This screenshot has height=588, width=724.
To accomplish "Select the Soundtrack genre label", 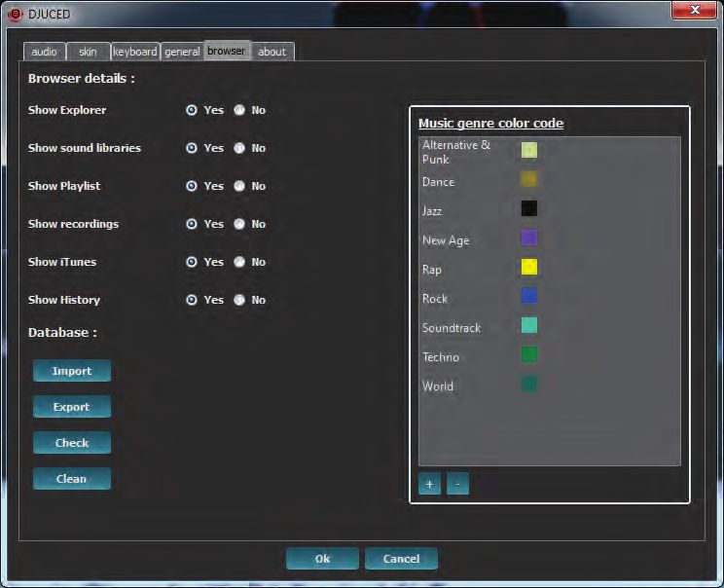I will (x=452, y=328).
